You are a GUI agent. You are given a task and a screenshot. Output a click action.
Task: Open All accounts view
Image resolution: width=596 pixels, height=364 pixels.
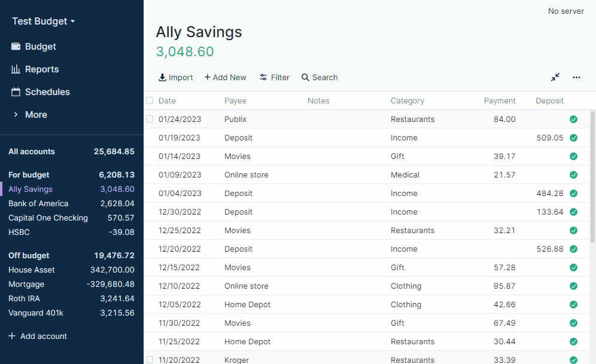(x=71, y=151)
